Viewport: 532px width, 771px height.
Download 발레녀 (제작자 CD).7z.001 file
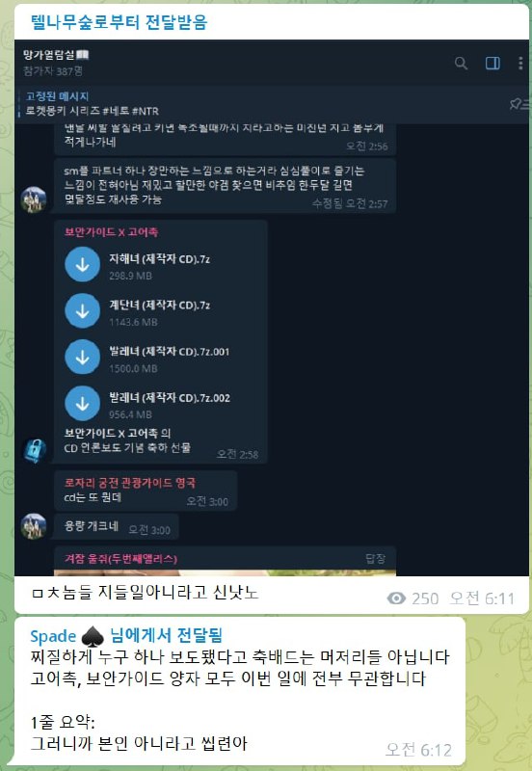point(83,357)
